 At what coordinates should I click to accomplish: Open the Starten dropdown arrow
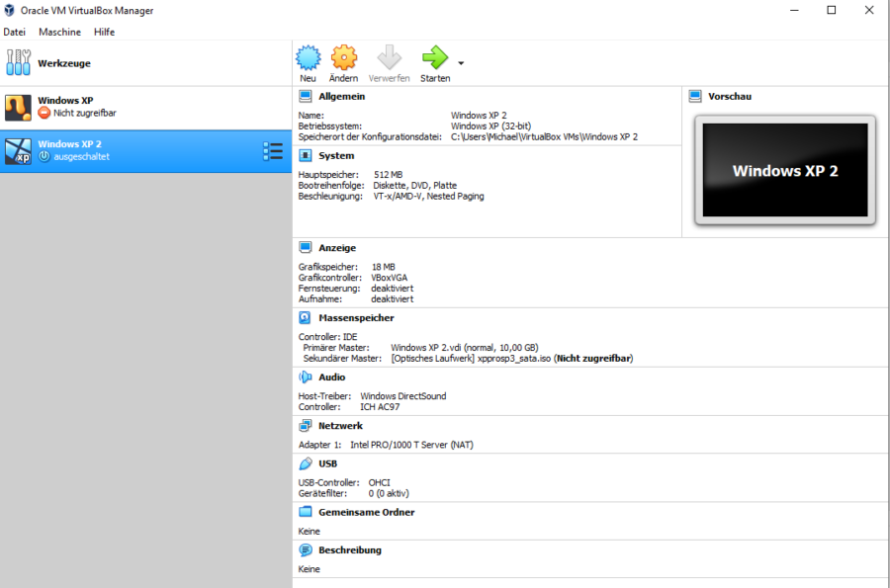(x=461, y=63)
